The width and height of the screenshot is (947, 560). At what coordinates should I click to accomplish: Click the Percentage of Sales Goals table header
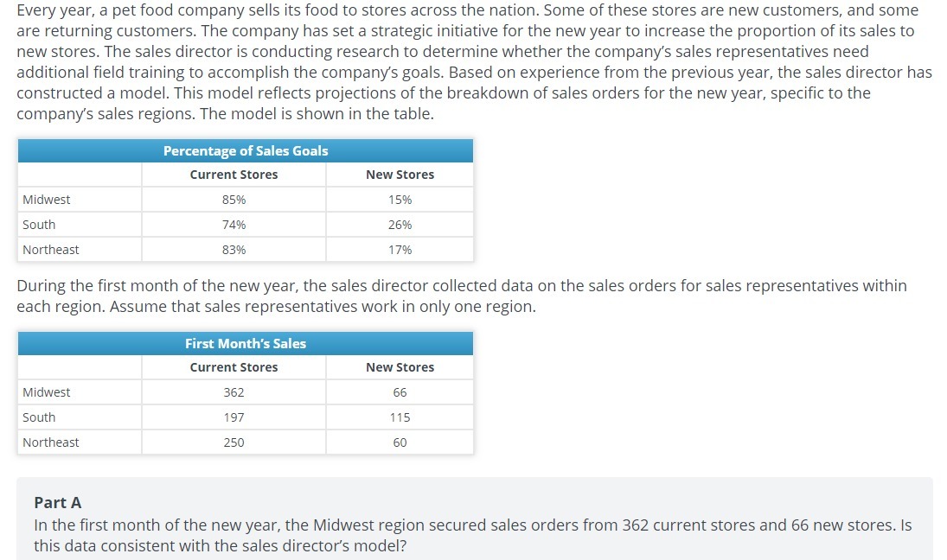[246, 150]
